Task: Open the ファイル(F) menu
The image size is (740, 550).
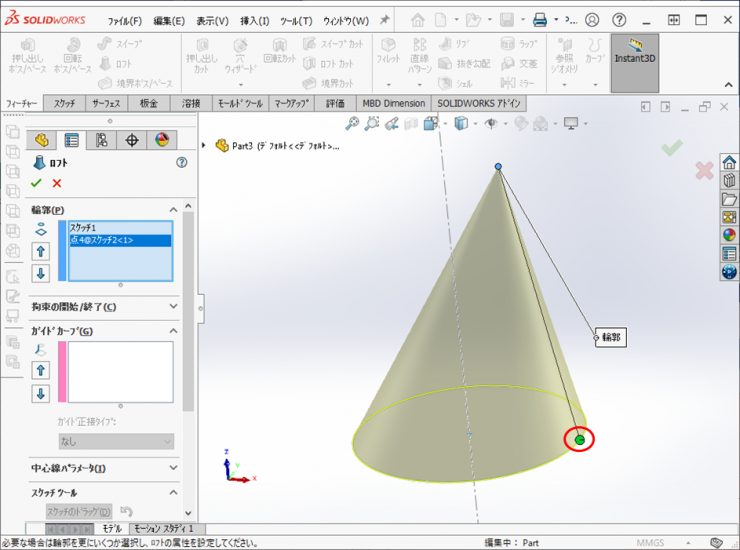Action: point(124,20)
